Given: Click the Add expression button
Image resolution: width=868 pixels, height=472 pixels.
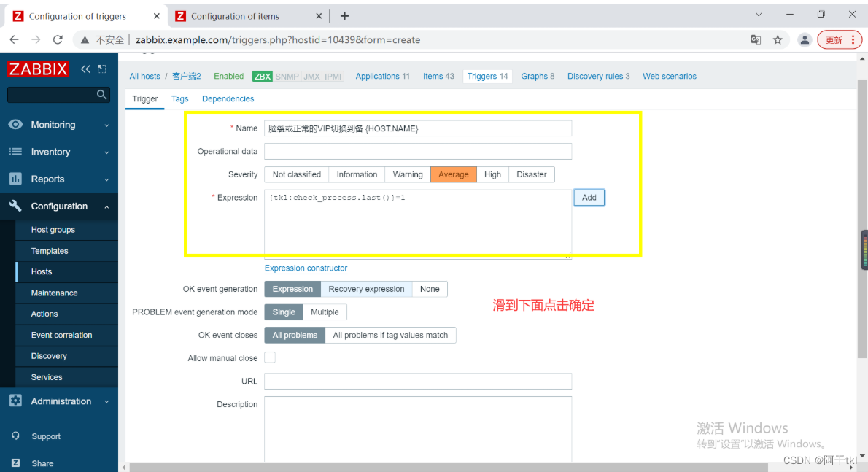Looking at the screenshot, I should pos(589,198).
